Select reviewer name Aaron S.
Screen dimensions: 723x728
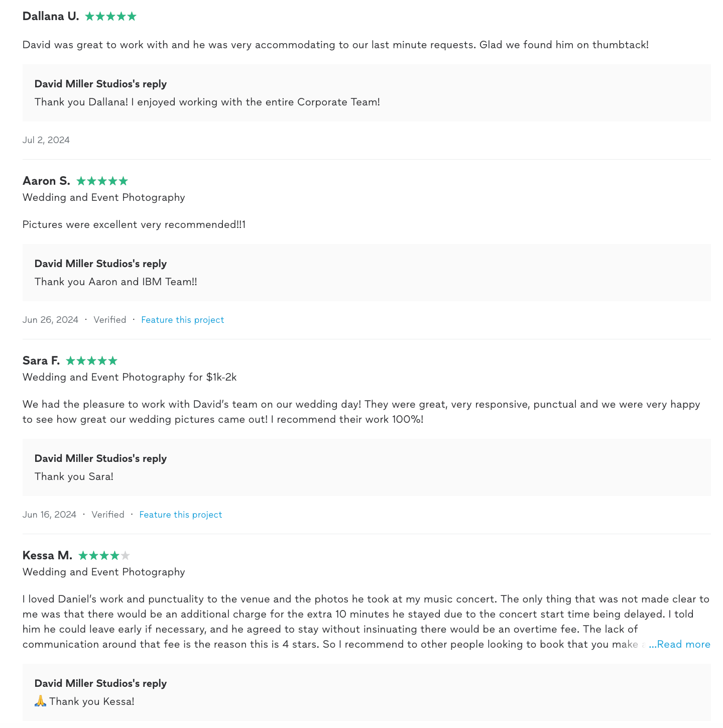coord(46,181)
